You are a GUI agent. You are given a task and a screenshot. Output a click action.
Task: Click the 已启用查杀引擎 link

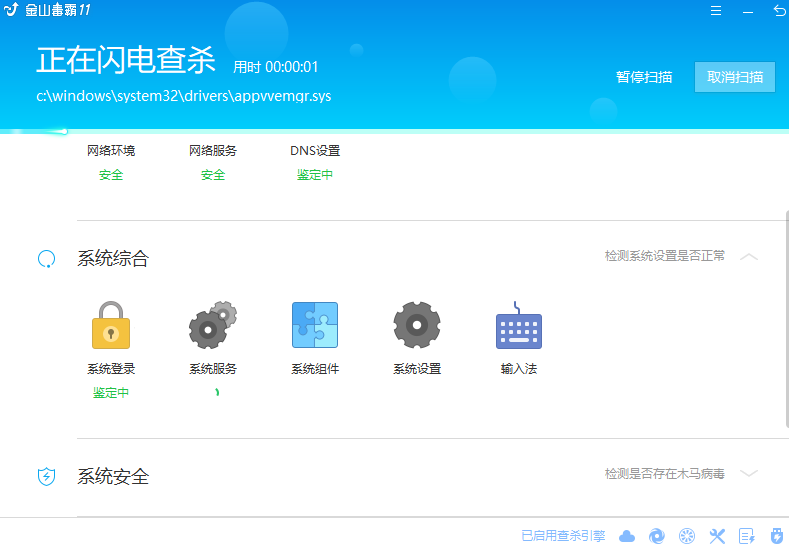pos(563,536)
